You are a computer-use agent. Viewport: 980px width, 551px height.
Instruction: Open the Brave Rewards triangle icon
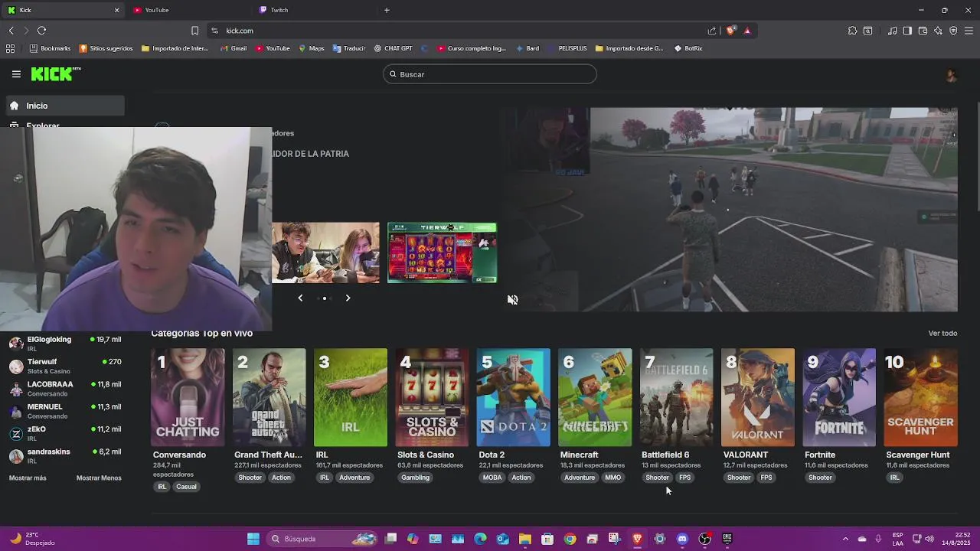point(747,31)
